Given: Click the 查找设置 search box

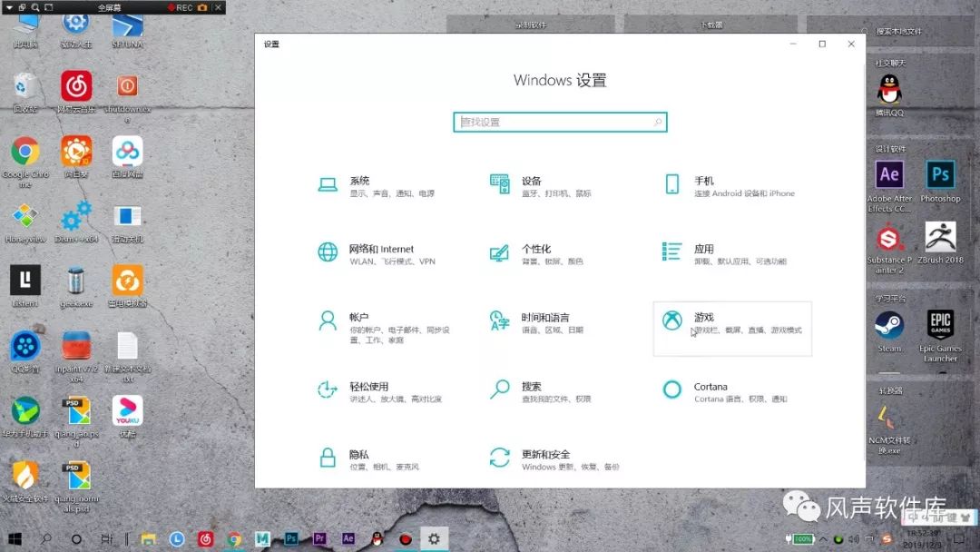Looking at the screenshot, I should [560, 121].
